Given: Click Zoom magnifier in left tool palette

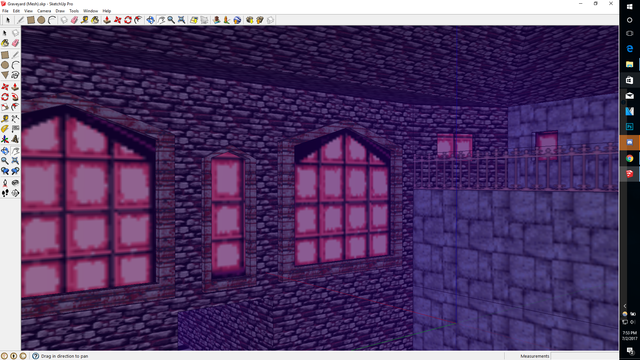Looking at the screenshot, I should (x=5, y=161).
